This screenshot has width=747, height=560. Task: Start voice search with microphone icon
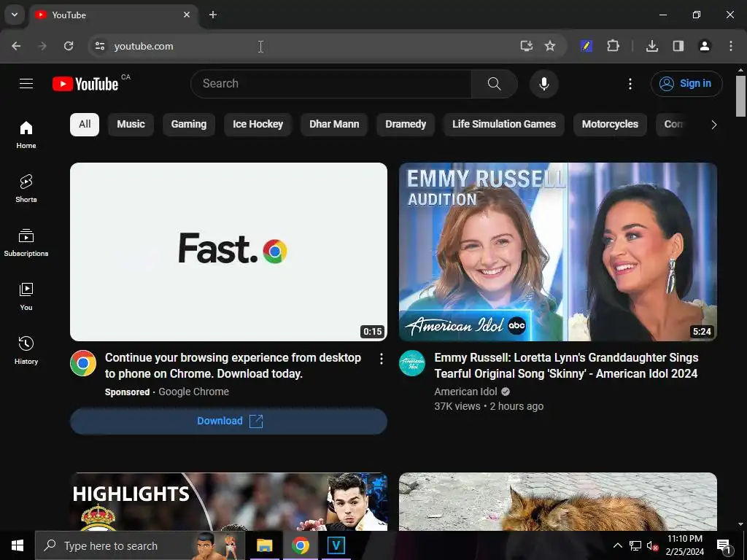pyautogui.click(x=543, y=84)
